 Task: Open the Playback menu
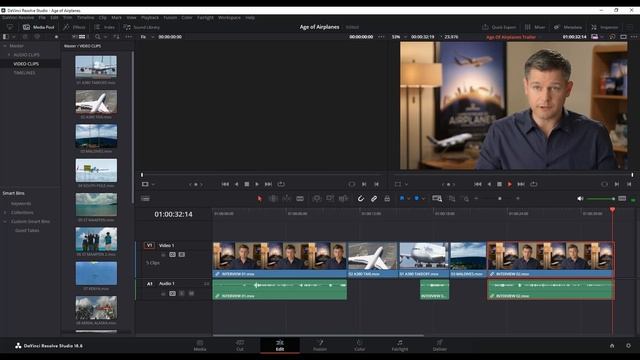tap(150, 18)
